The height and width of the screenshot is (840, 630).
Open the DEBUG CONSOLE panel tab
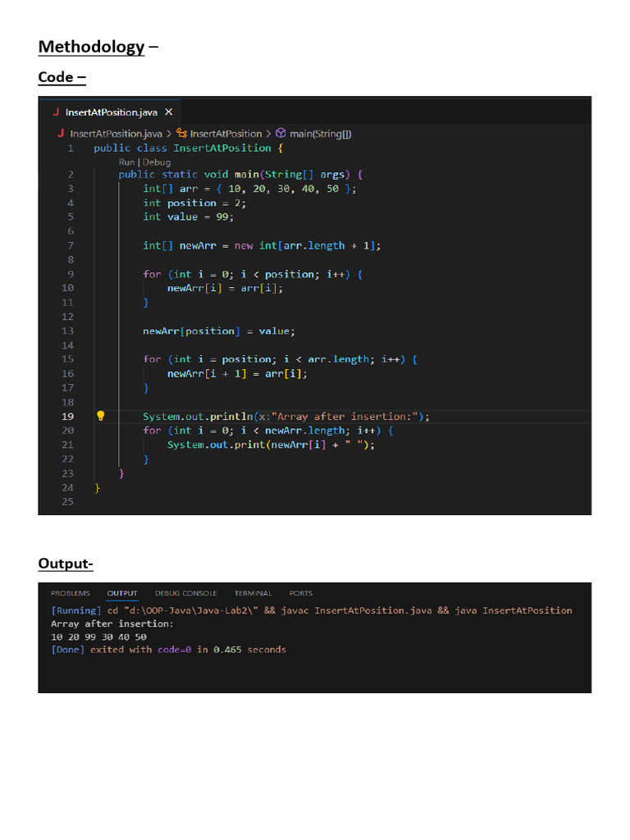click(x=186, y=593)
